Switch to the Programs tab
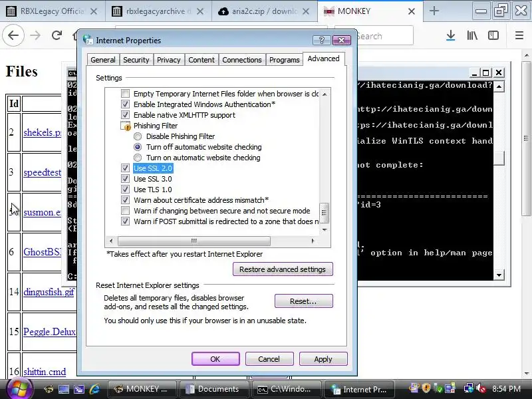532x399 pixels. click(x=285, y=60)
